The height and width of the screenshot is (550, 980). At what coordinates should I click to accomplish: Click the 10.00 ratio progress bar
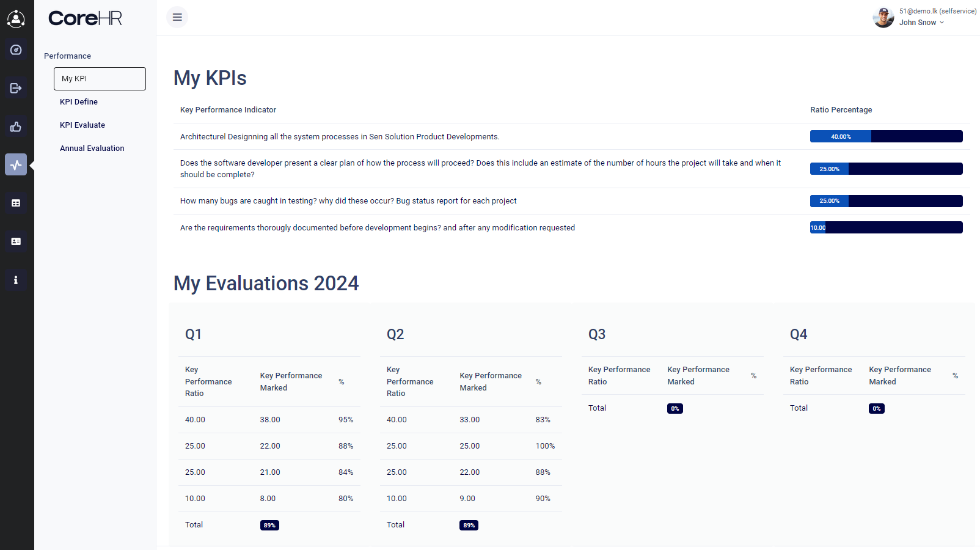pos(886,227)
